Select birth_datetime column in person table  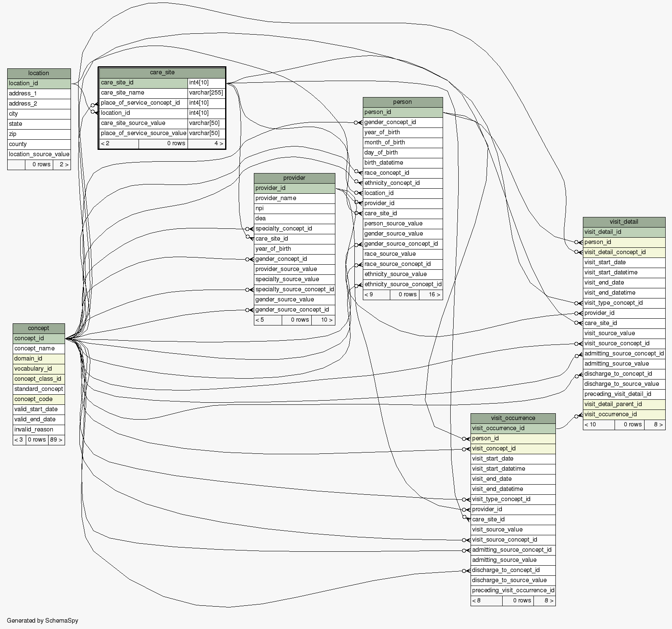403,163
